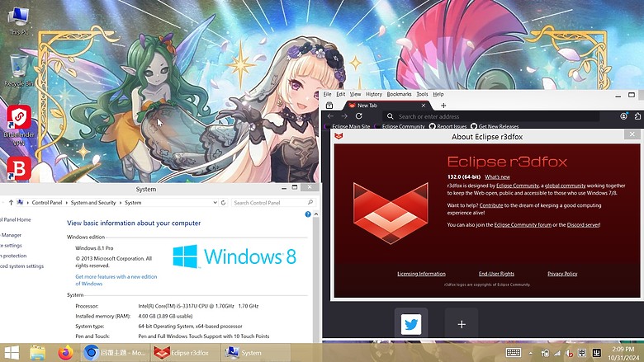Select the New Tab browser tab
Screen dimensions: 644x362
pos(385,106)
